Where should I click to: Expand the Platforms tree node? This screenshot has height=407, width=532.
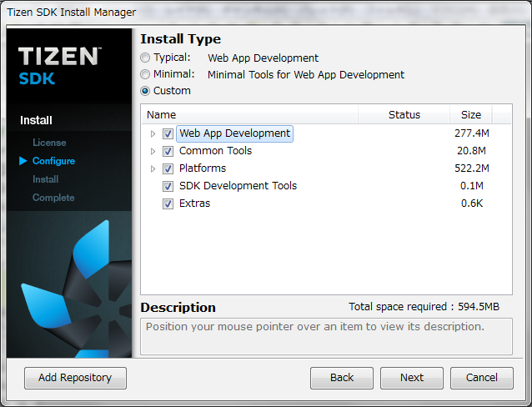[153, 168]
